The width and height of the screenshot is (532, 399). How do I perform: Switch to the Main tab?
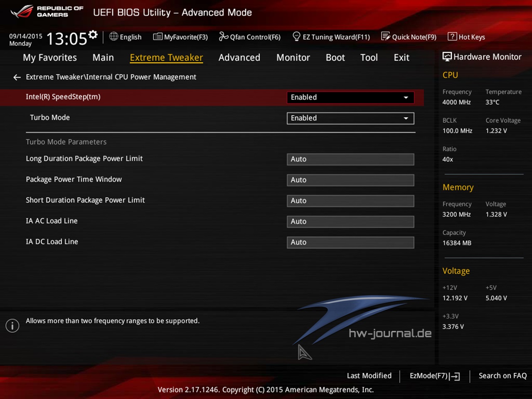tap(103, 57)
